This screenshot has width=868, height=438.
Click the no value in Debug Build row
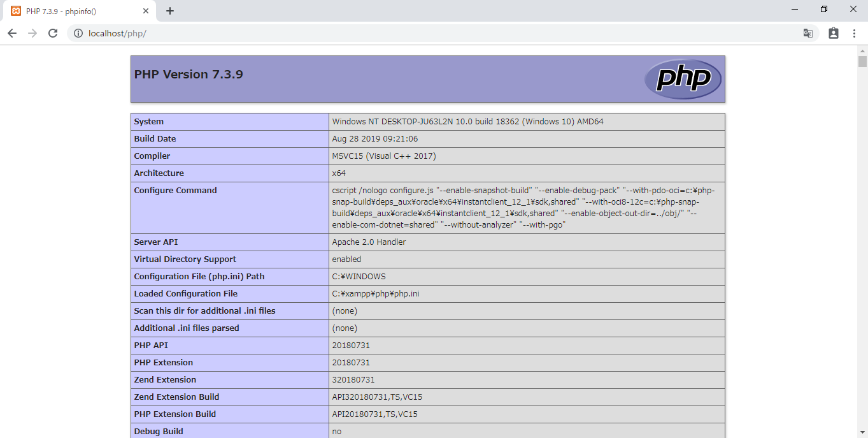[x=337, y=432]
